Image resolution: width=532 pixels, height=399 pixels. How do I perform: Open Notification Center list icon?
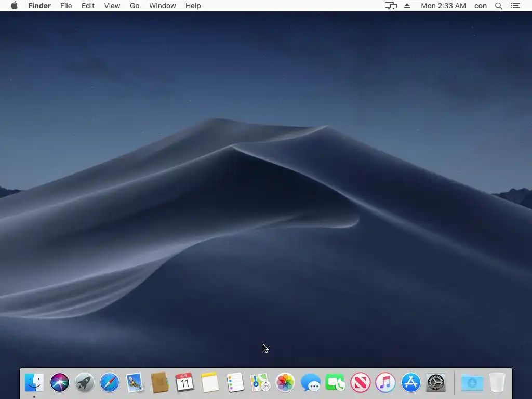click(515, 6)
